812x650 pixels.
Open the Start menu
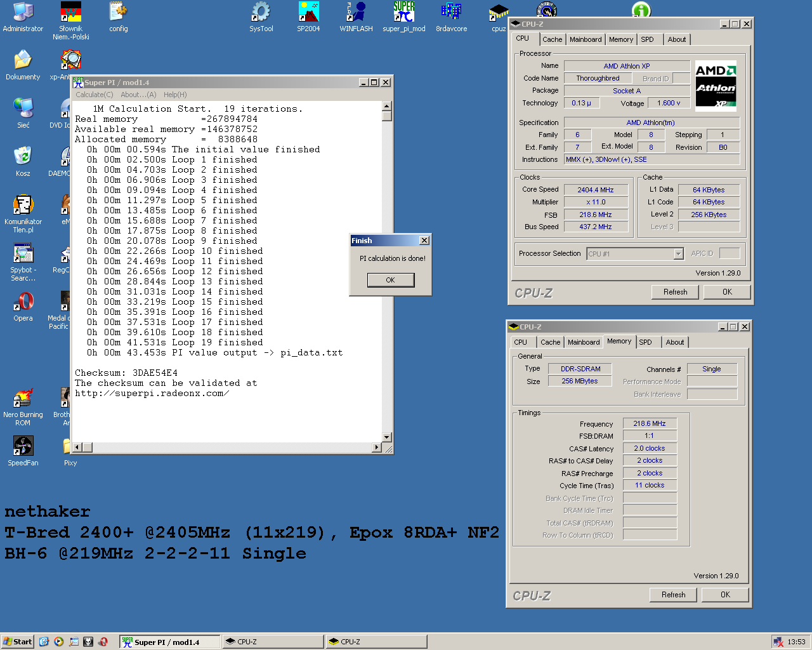17,642
